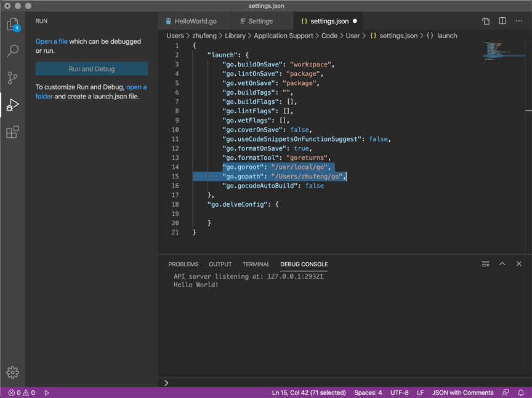Click the "workspace" value string

(310, 65)
